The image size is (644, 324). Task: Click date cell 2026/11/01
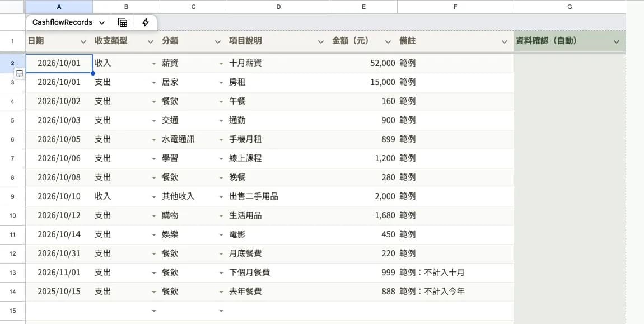click(x=59, y=273)
